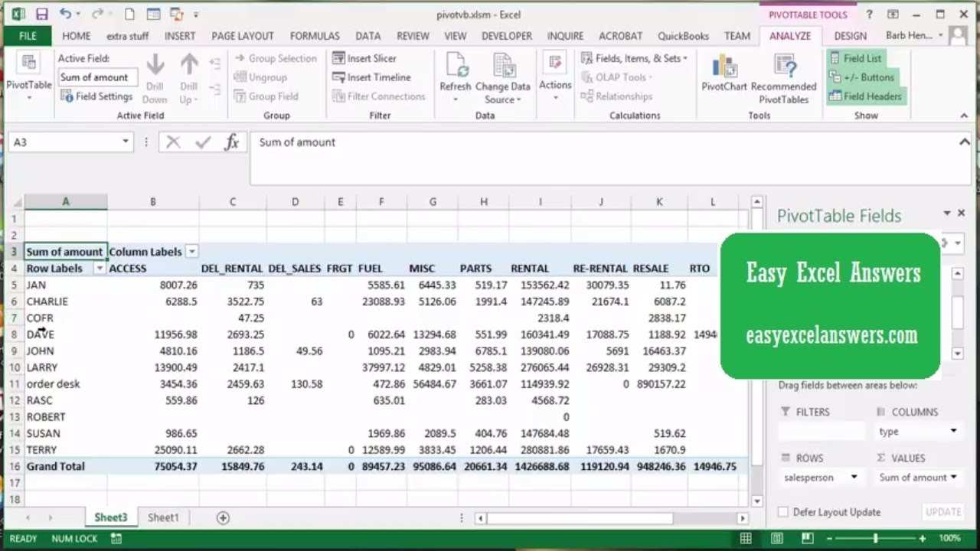Click the Refresh icon in Data group
980x551 pixels.
456,69
